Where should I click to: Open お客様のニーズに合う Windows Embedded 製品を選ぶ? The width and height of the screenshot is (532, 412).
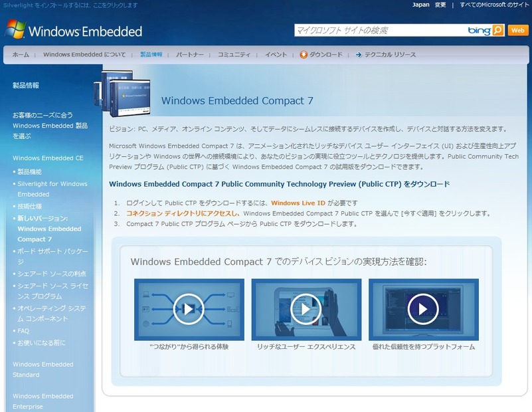coord(50,126)
